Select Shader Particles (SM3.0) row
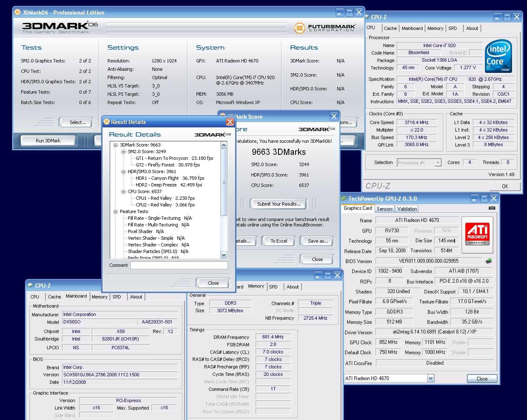 158,251
